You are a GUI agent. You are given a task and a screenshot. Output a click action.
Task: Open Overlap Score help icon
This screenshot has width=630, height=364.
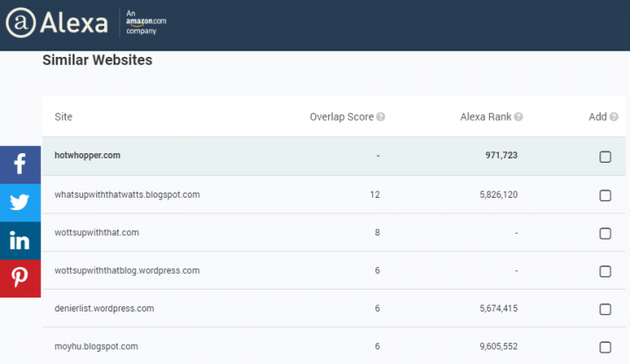381,117
